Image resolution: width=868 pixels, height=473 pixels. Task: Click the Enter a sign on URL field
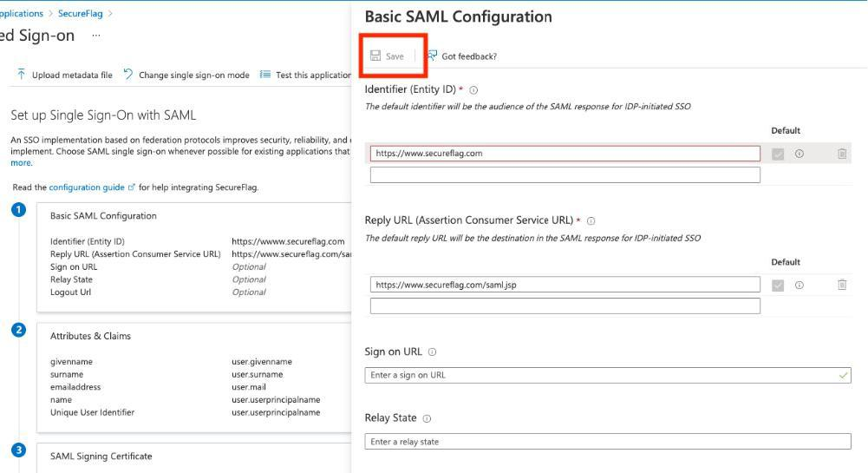(608, 375)
